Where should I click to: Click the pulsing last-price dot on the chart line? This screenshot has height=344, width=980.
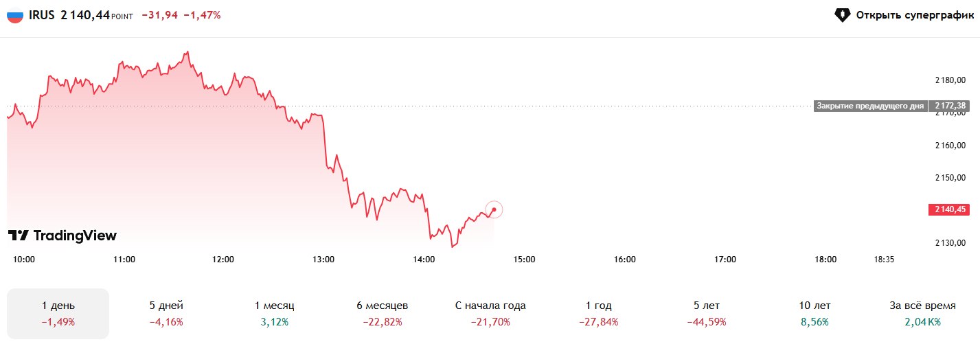pos(494,210)
